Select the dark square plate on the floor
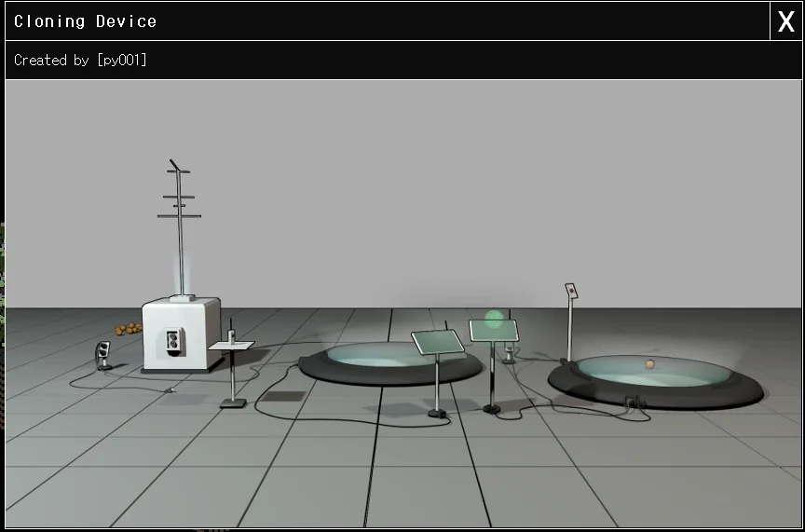 [280, 396]
